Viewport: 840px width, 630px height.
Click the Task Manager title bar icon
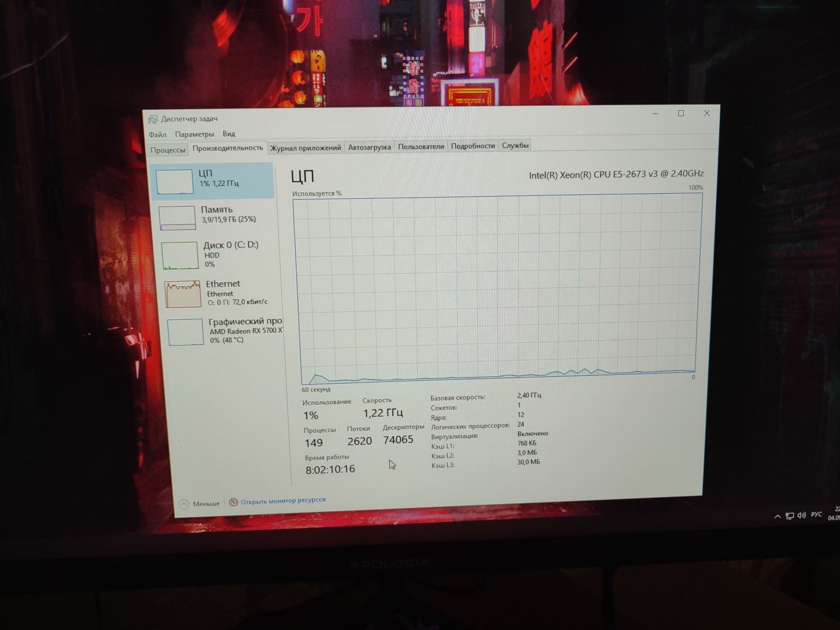[x=153, y=119]
